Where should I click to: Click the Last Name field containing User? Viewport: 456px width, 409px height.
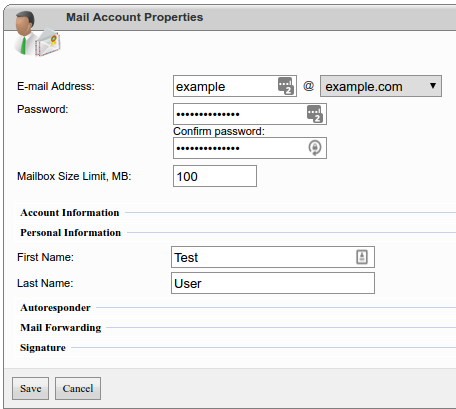[273, 283]
